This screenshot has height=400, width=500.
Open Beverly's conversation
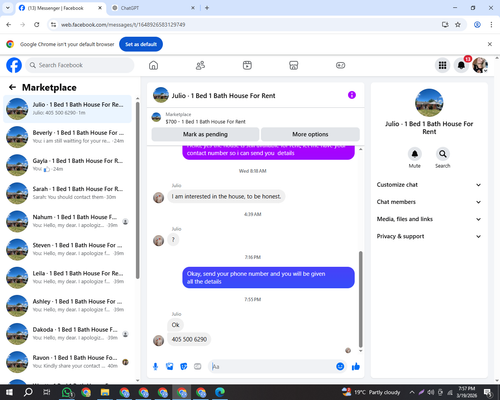tap(67, 137)
